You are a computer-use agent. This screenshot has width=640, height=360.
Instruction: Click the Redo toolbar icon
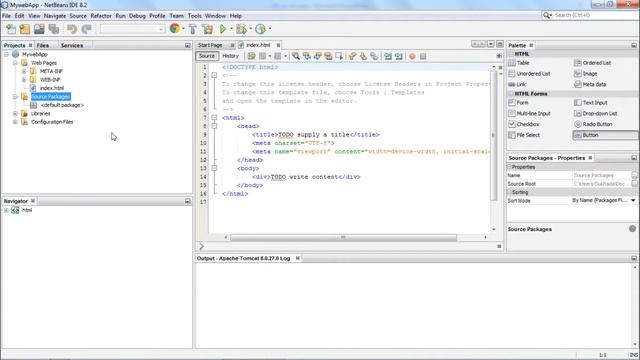(x=86, y=29)
